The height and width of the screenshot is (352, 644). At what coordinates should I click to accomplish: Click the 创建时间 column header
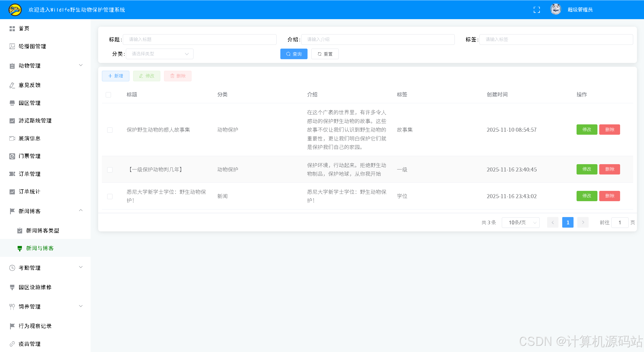click(497, 95)
